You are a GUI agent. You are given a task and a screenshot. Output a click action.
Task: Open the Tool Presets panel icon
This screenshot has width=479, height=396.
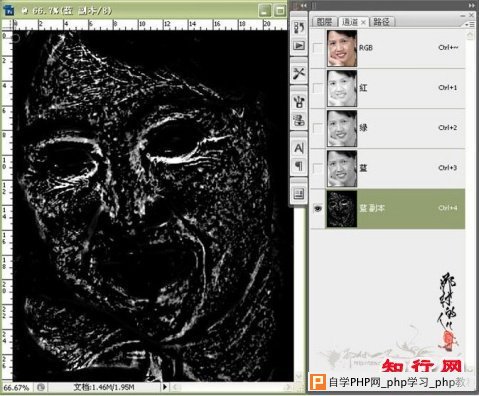(299, 73)
